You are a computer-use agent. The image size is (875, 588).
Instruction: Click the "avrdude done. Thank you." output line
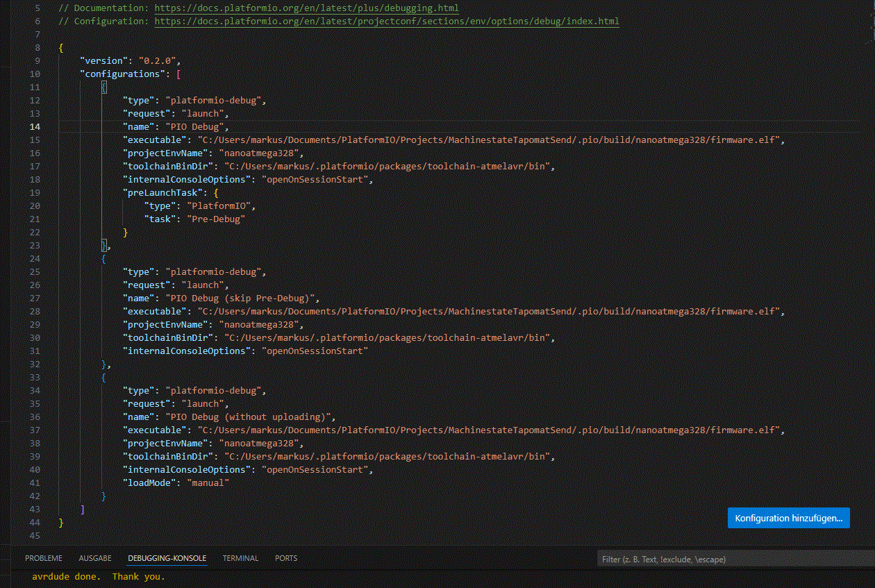point(99,577)
